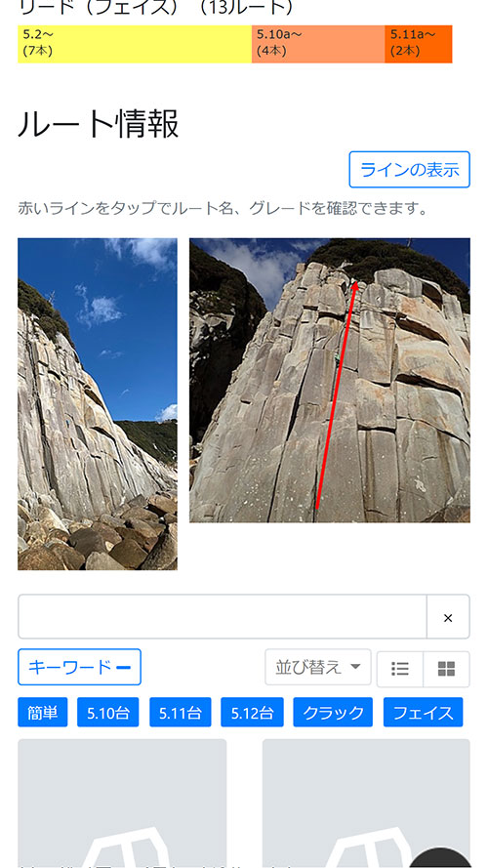Open the wide right cliff photo
This screenshot has width=488, height=868.
coord(330,381)
